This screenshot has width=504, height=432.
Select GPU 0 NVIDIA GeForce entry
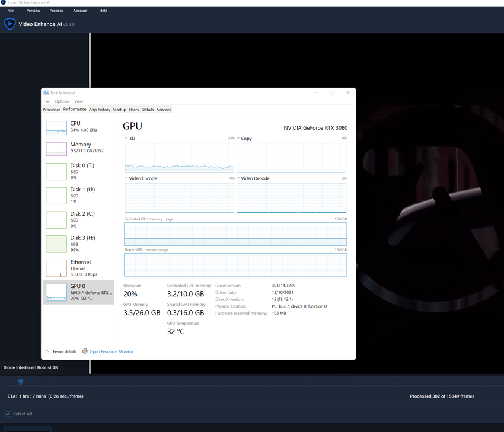pos(78,292)
